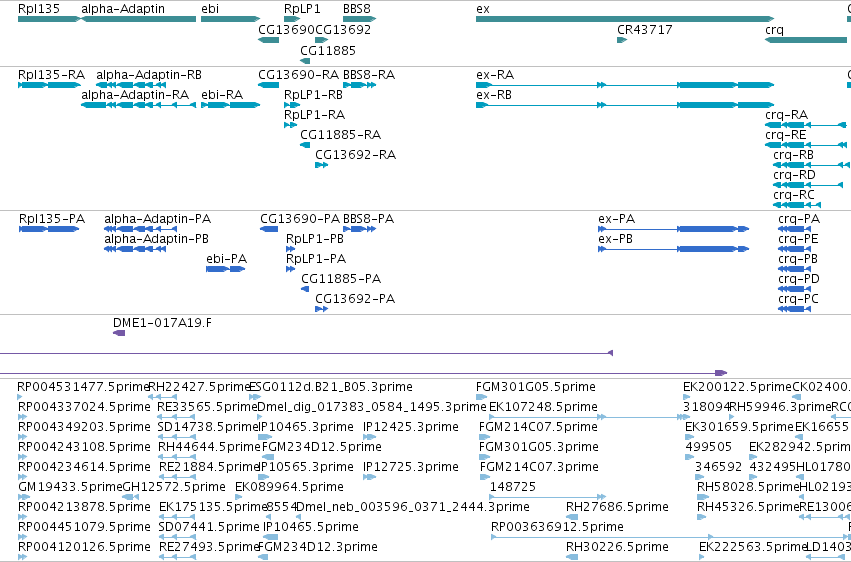Select the alpha-Adaptin gene feature

pos(138,19)
